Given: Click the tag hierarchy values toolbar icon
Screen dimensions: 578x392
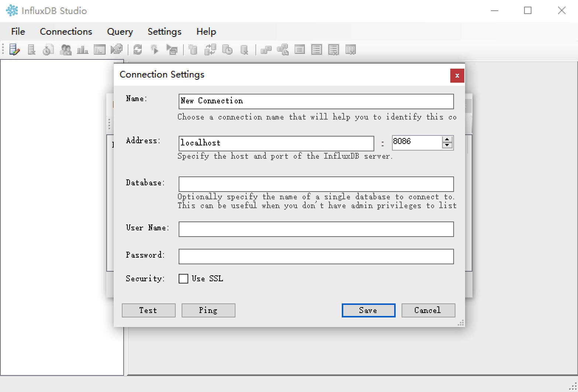Looking at the screenshot, I should 283,49.
